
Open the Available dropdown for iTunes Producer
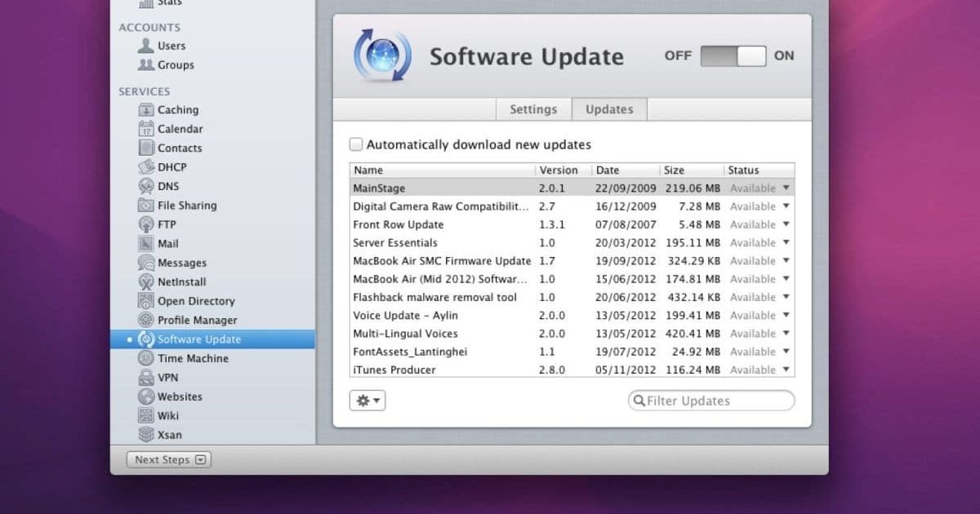[786, 370]
